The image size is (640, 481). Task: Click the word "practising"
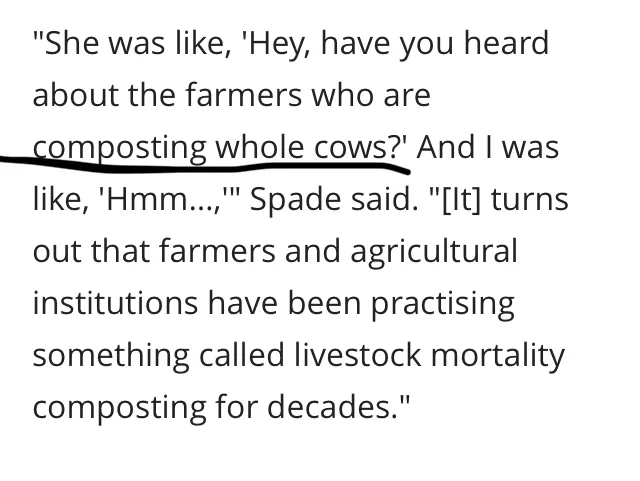pos(442,304)
